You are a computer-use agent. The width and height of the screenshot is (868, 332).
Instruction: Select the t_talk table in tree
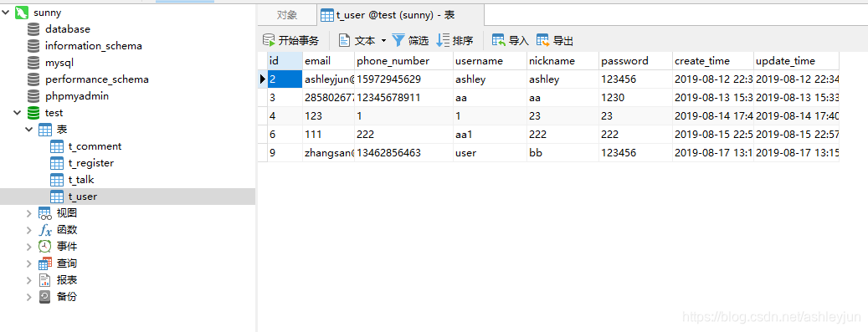click(x=81, y=179)
